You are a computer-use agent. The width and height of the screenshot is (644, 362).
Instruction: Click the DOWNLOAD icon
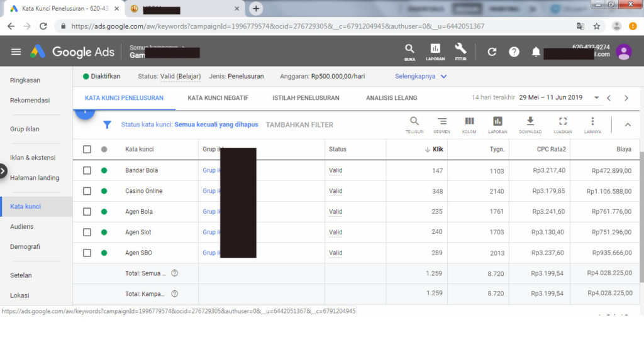[x=530, y=125]
